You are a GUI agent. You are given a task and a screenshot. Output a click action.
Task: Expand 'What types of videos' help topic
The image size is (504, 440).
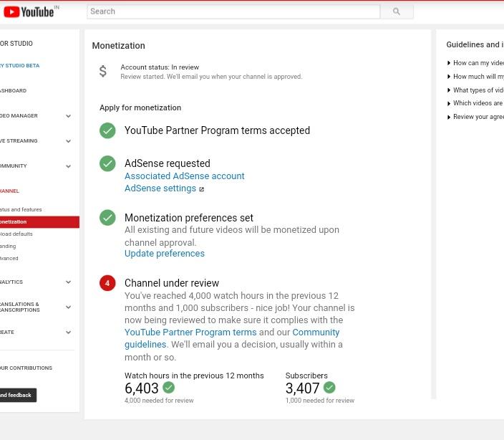point(475,90)
